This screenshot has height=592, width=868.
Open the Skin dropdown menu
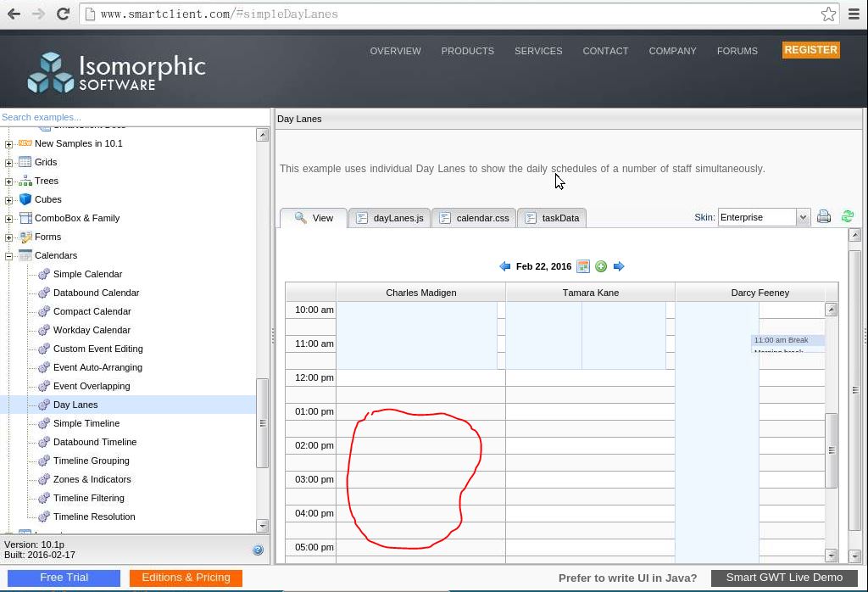pyautogui.click(x=802, y=217)
